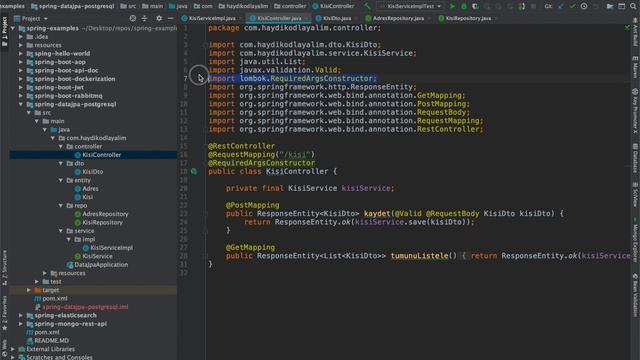Expand the target folder

coord(29,290)
